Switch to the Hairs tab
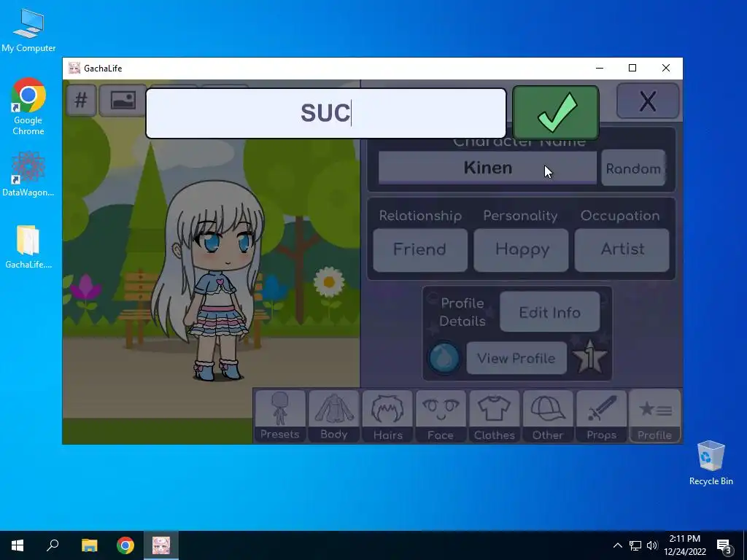The image size is (747, 560). 387,416
